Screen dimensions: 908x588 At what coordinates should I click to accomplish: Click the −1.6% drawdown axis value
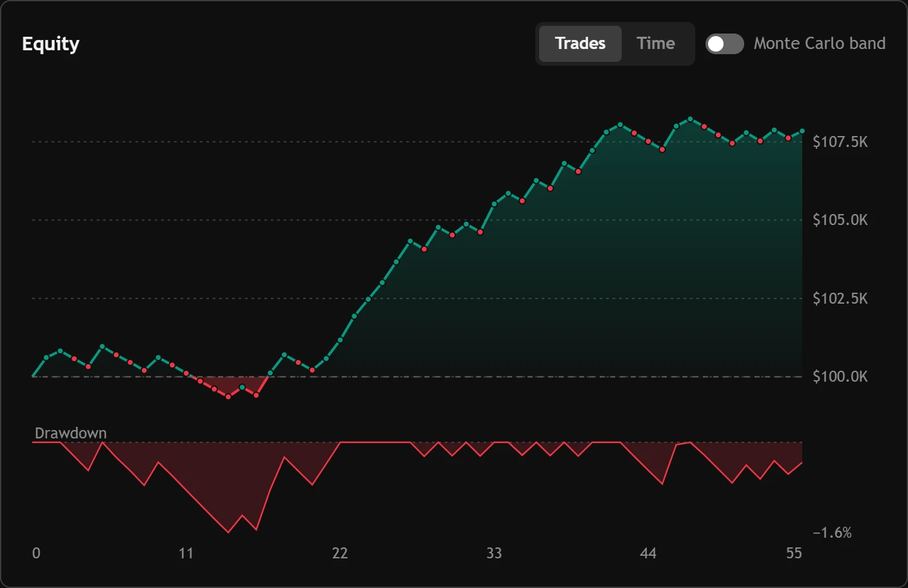[832, 533]
